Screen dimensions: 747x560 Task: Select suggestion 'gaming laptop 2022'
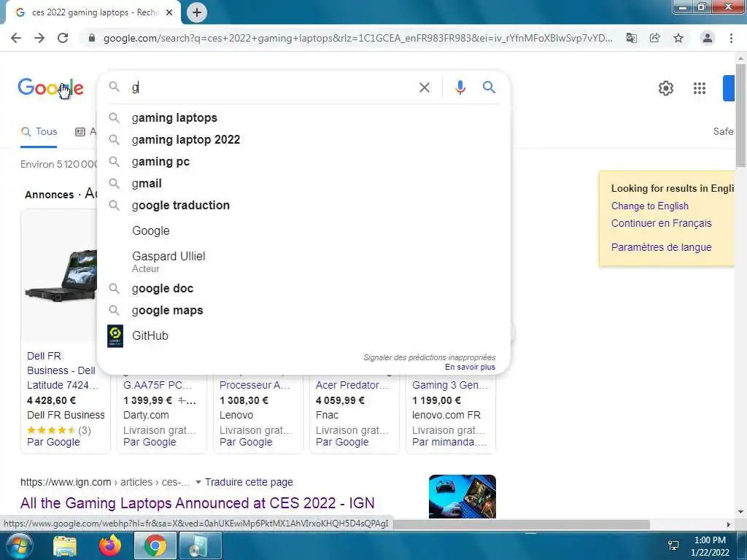[x=303, y=139]
